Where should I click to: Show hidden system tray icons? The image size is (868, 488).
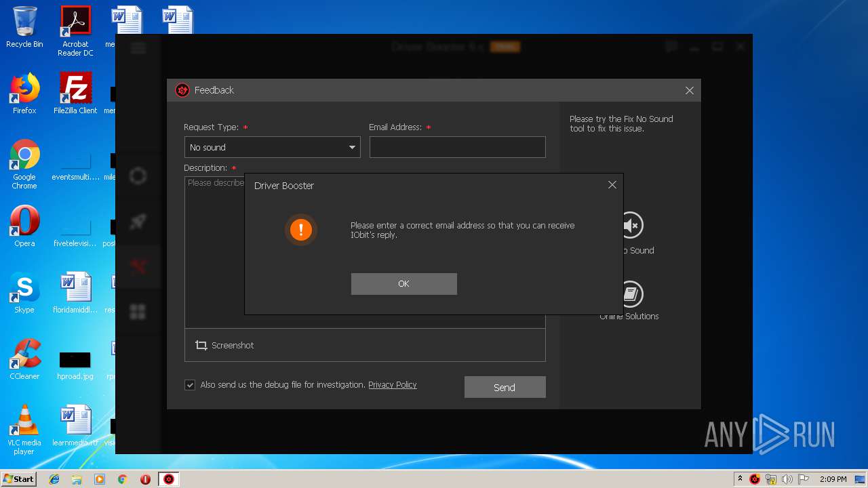pyautogui.click(x=740, y=479)
